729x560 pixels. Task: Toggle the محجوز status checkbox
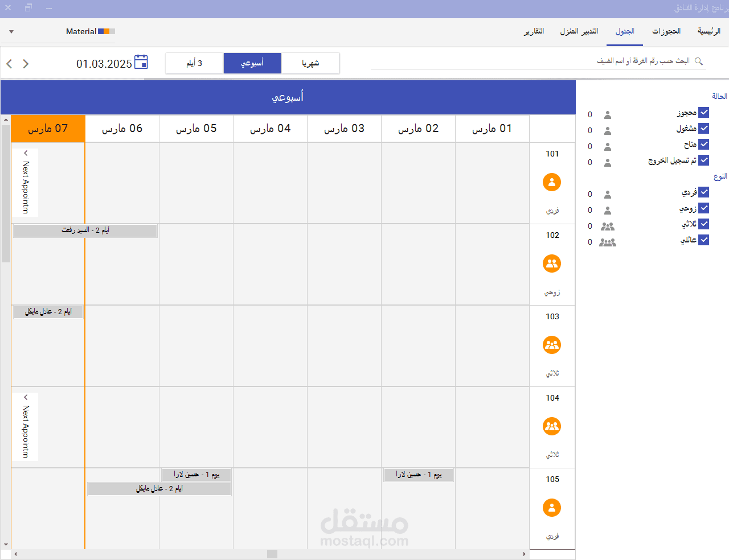pos(704,113)
